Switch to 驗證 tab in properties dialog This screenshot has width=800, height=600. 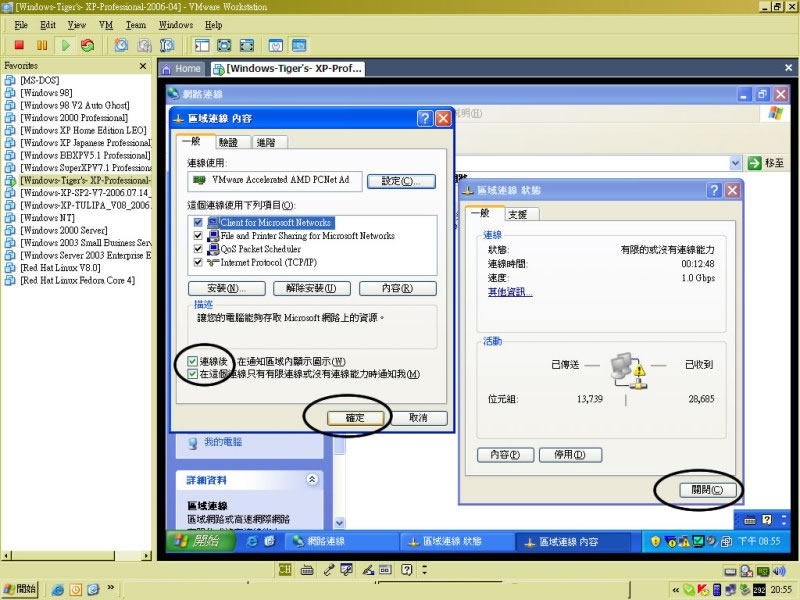pos(229,142)
